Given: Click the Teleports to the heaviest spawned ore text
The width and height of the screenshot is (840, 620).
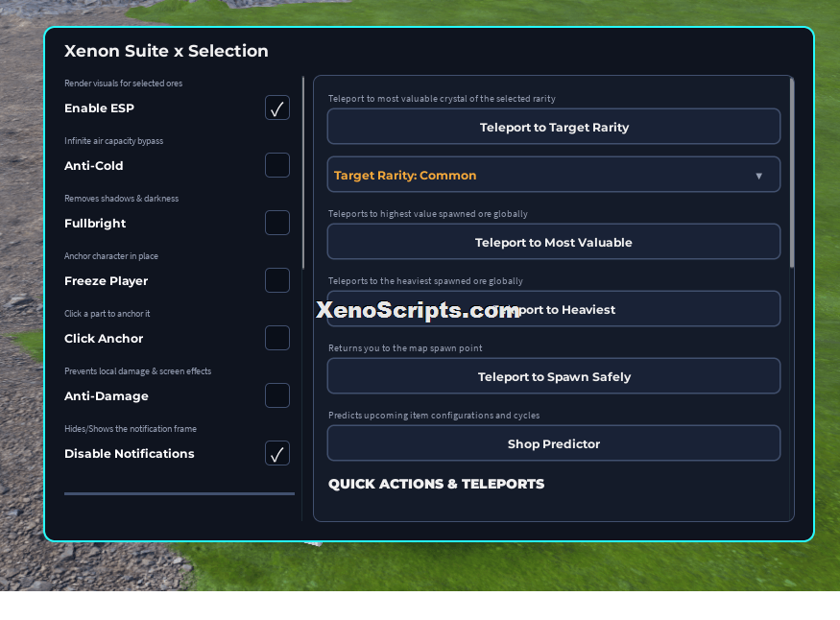Looking at the screenshot, I should click(425, 281).
